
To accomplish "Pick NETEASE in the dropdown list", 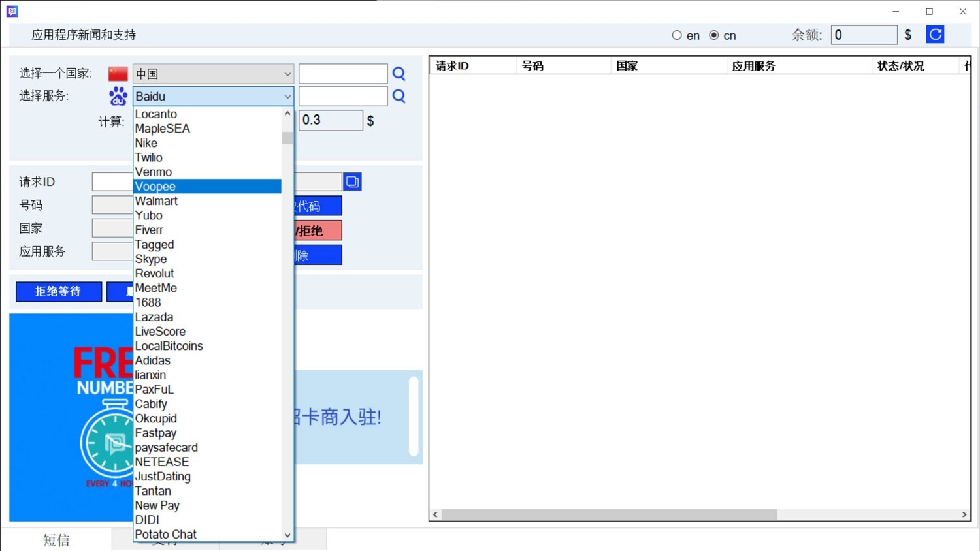I will 207,462.
